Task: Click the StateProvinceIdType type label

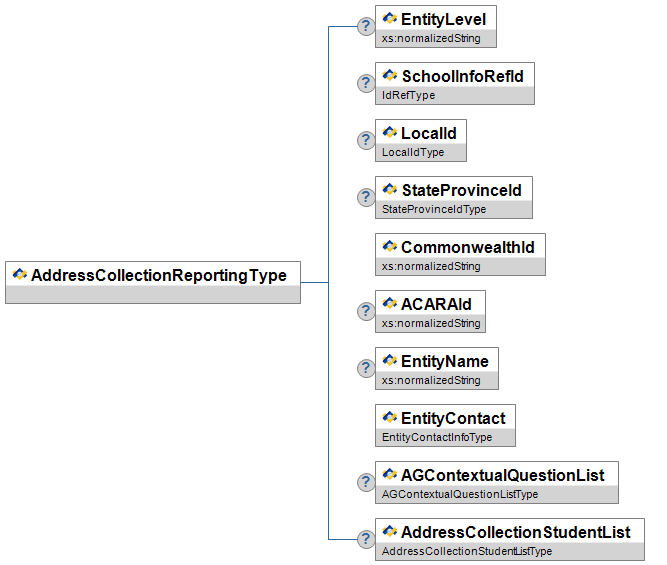Action: tap(434, 210)
